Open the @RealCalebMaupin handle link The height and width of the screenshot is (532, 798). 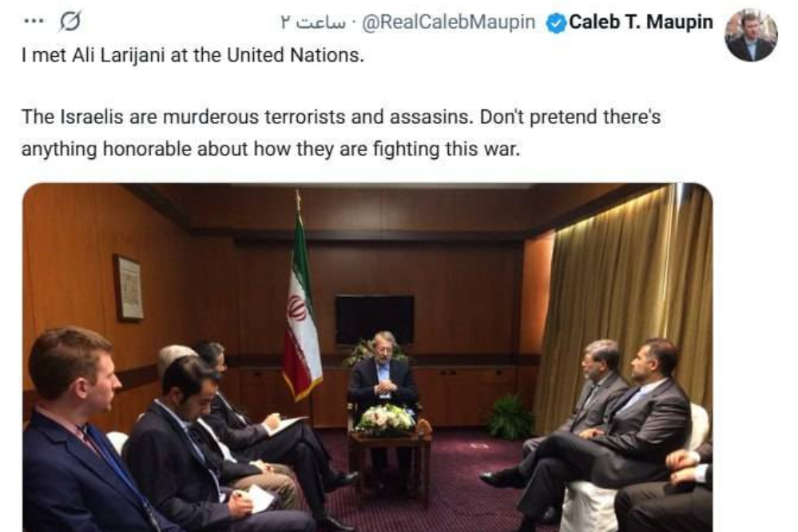point(448,22)
